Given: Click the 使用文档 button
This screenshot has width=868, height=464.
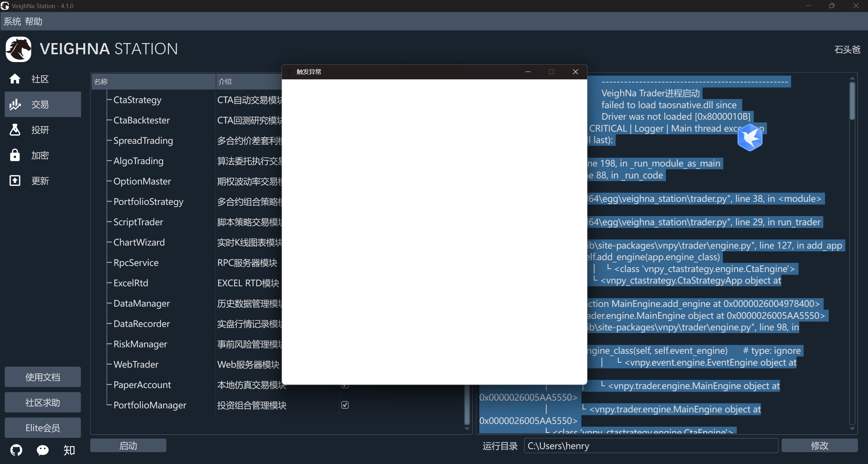Looking at the screenshot, I should click(x=43, y=377).
